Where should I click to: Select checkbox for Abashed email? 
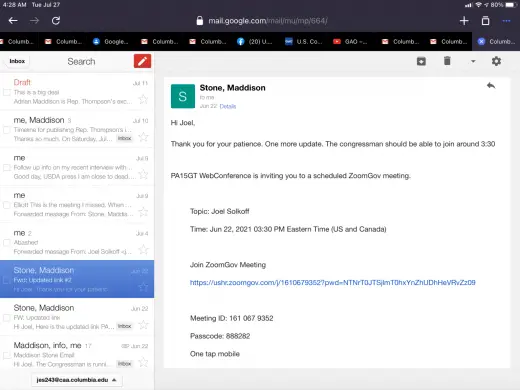[x=7, y=242]
